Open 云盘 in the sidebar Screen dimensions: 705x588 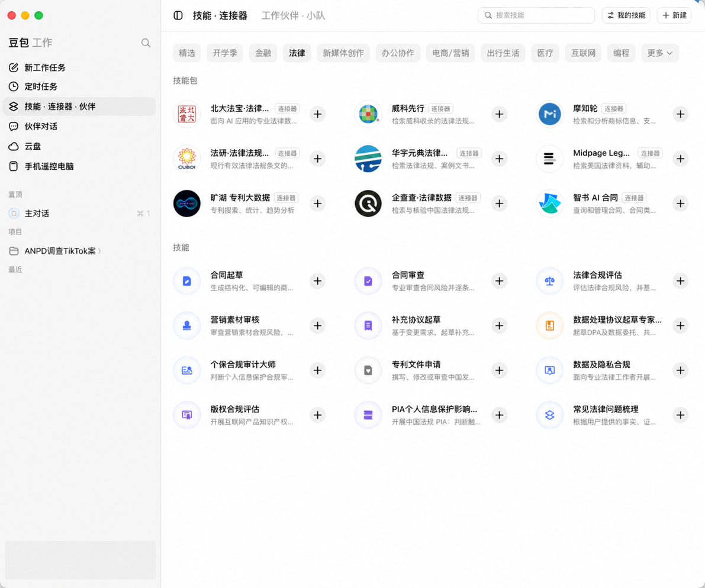pyautogui.click(x=79, y=146)
